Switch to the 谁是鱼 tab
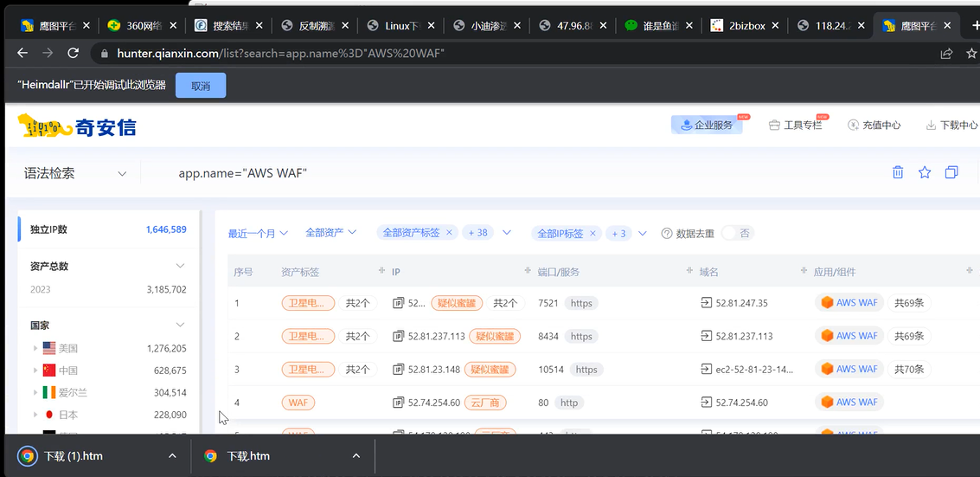980x477 pixels. pyautogui.click(x=659, y=26)
